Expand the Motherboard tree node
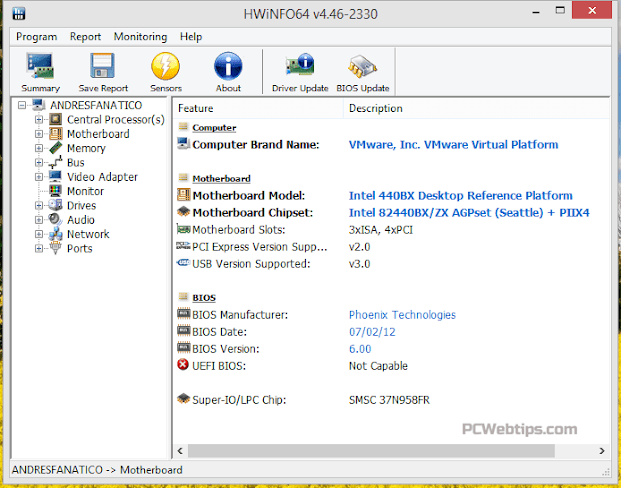Viewport: 621px width, 488px height. pos(39,133)
